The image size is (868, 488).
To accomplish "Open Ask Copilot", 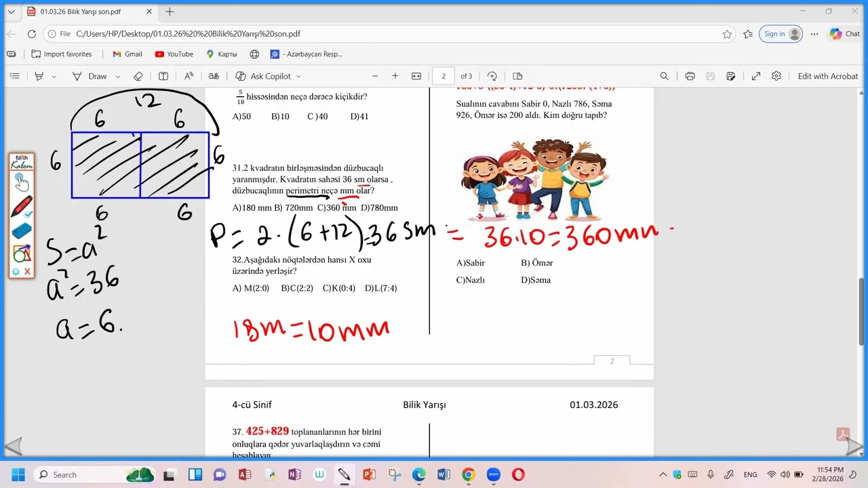I will (263, 76).
